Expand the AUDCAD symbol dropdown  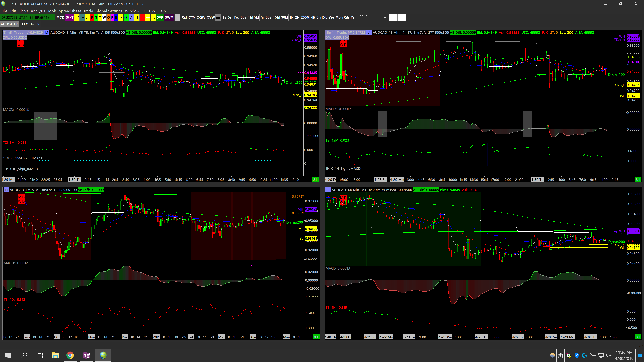click(x=385, y=17)
